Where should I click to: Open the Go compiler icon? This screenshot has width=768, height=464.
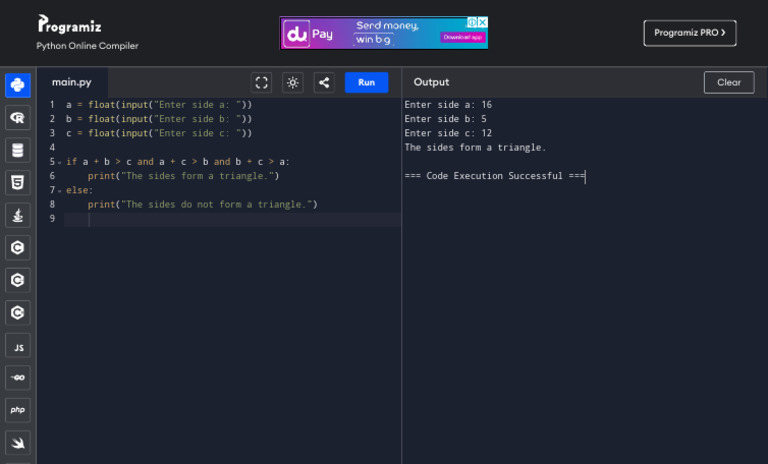coord(18,378)
